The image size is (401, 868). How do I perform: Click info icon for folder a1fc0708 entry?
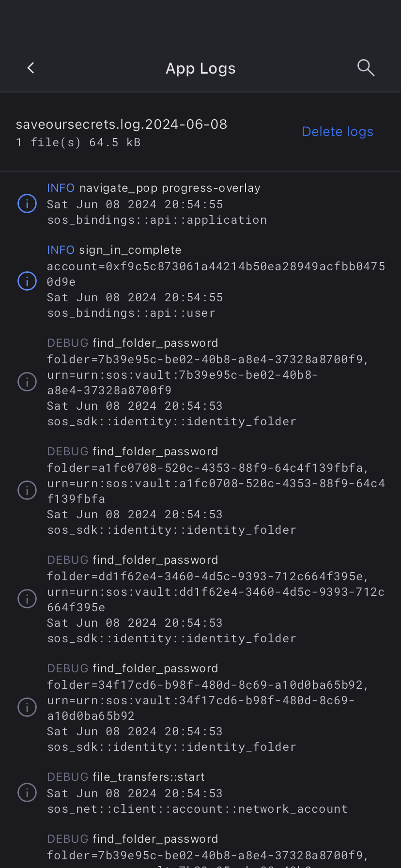click(x=27, y=490)
